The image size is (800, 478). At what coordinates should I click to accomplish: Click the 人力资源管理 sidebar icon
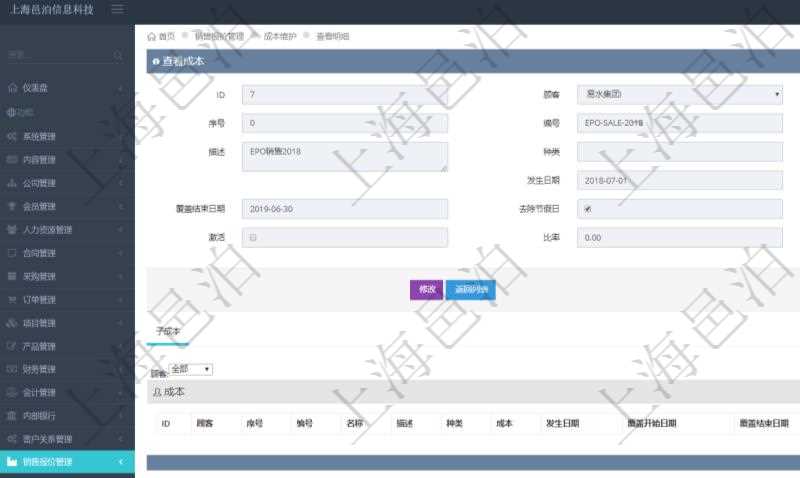click(12, 230)
